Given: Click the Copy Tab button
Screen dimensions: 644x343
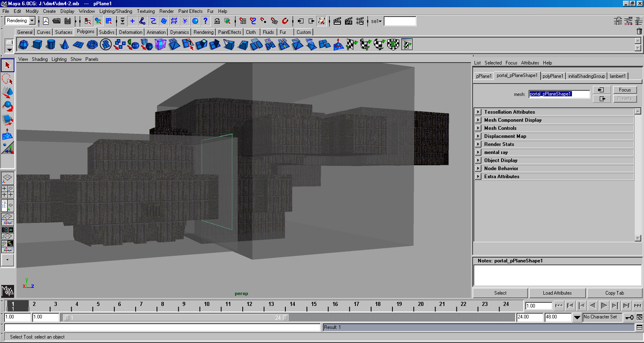Looking at the screenshot, I should (615, 293).
